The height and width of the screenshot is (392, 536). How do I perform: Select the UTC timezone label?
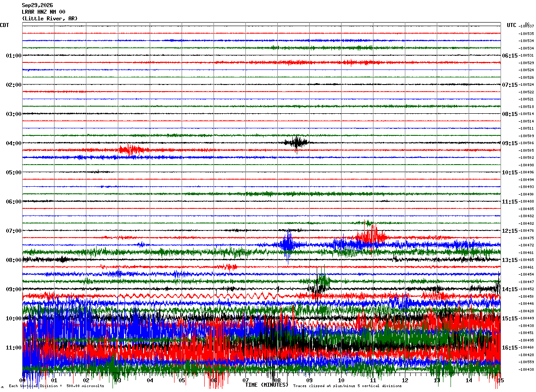click(512, 25)
